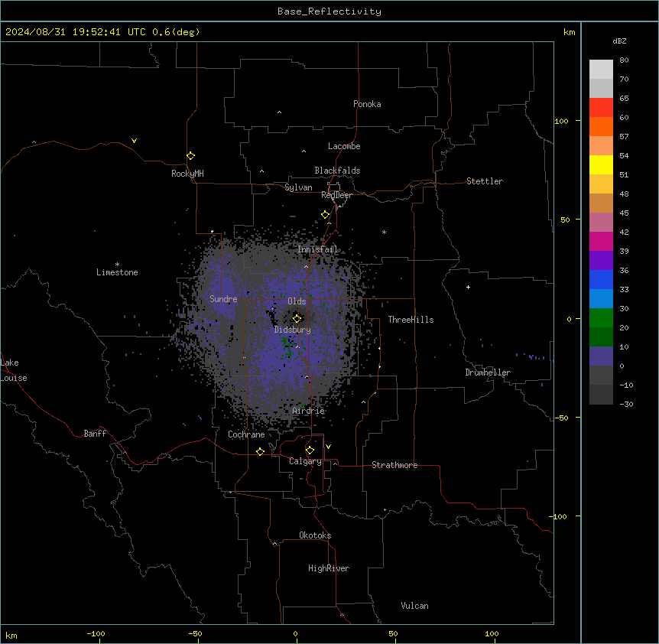The width and height of the screenshot is (659, 644).
Task: Click the 100 tick on vertical km axis
Action: 561,121
